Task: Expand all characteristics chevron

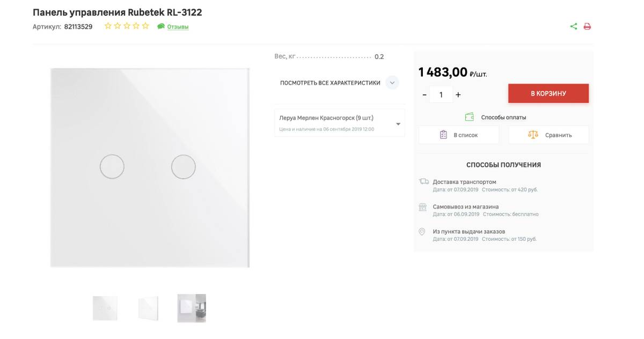Action: coord(392,83)
